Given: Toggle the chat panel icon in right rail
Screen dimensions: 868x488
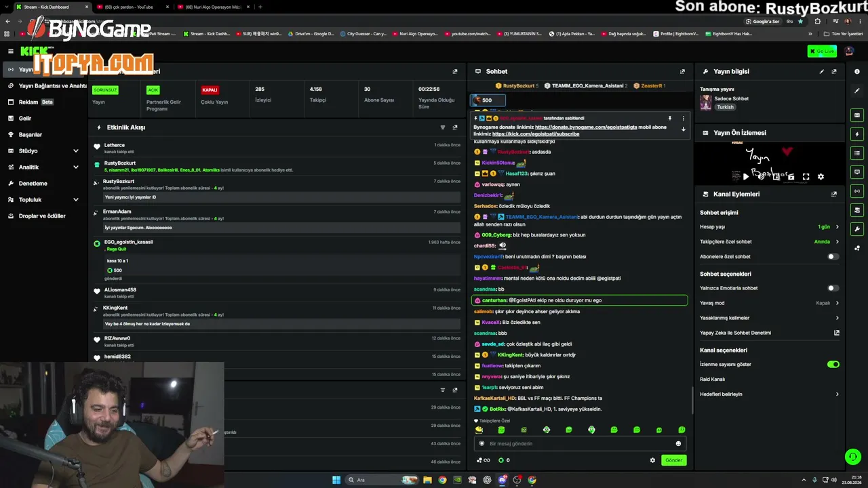Looking at the screenshot, I should pos(858,172).
